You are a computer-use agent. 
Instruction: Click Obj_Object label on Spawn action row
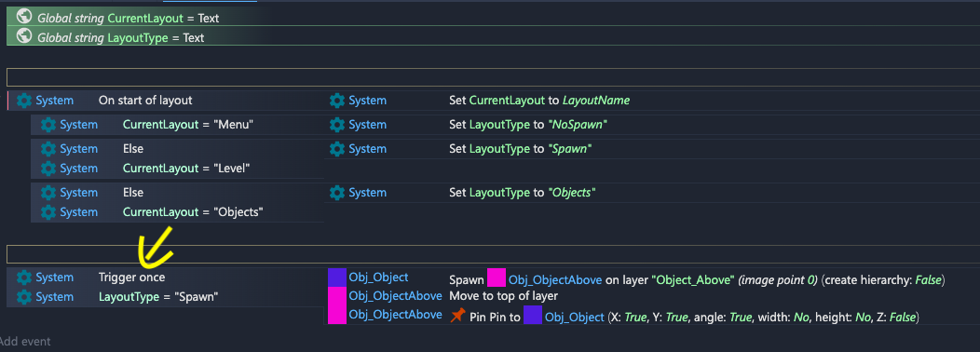click(x=378, y=277)
